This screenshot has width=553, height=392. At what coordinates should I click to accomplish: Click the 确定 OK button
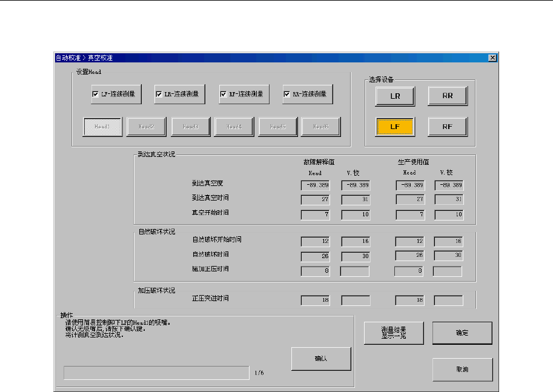[x=462, y=333]
